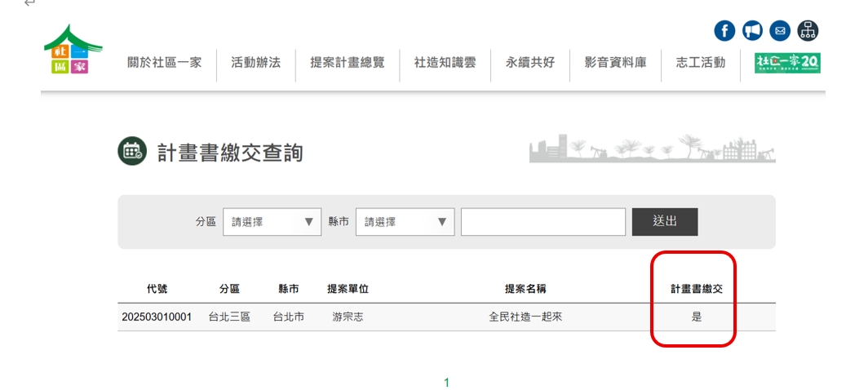868x390 pixels.
Task: Click the 全民社造一起來 proposal name
Action: pyautogui.click(x=525, y=317)
